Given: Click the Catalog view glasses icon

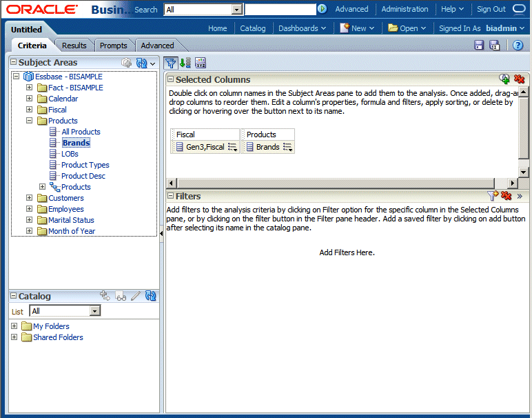Looking at the screenshot, I should [121, 296].
